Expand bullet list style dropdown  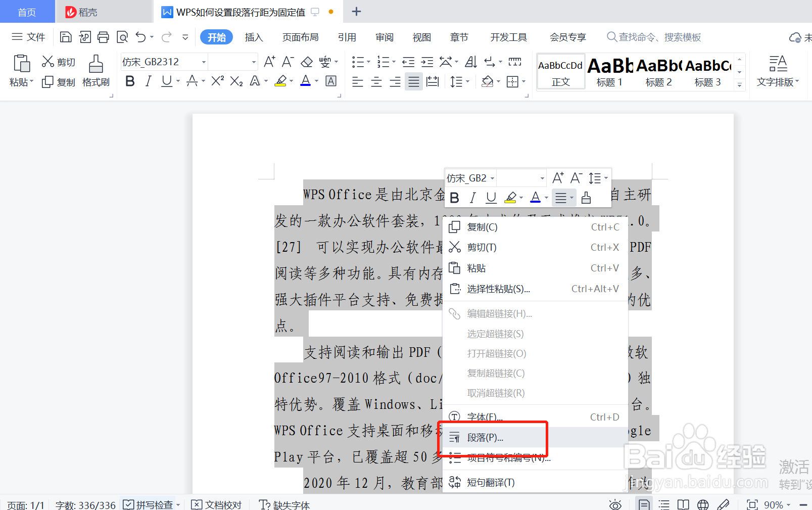[368, 62]
